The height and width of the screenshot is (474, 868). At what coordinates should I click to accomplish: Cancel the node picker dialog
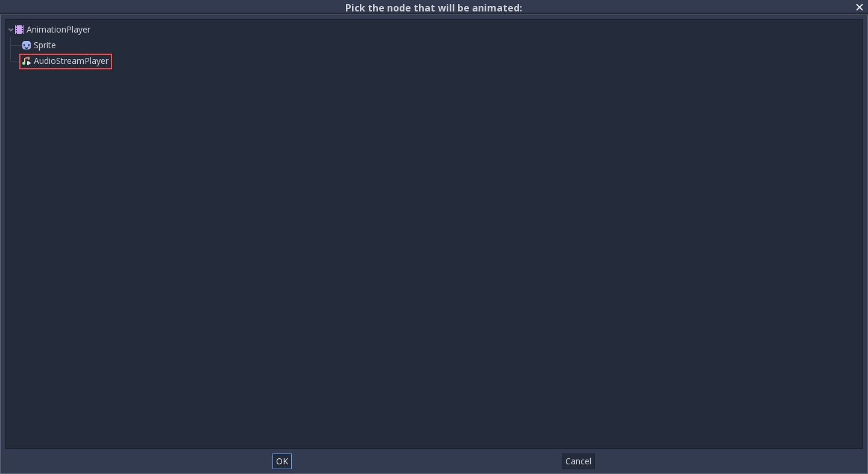pyautogui.click(x=578, y=461)
